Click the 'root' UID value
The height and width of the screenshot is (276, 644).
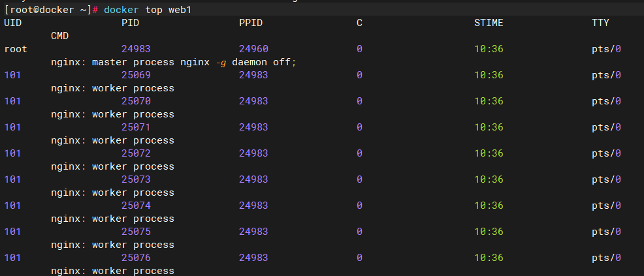tap(16, 49)
